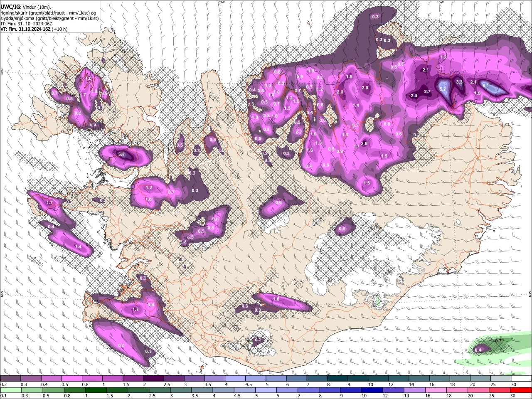Click the 0.4 value inside the green rain patch
Screen dimensions: 532x399
[x=478, y=350]
